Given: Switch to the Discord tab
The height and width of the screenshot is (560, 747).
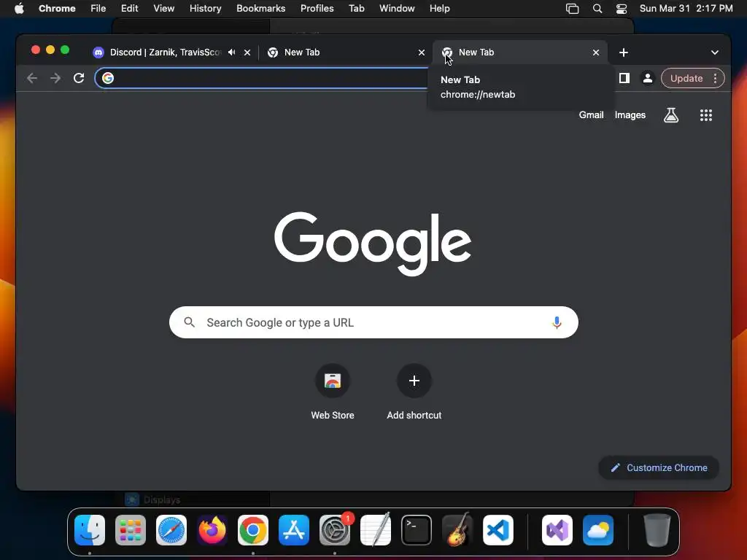Looking at the screenshot, I should (166, 52).
